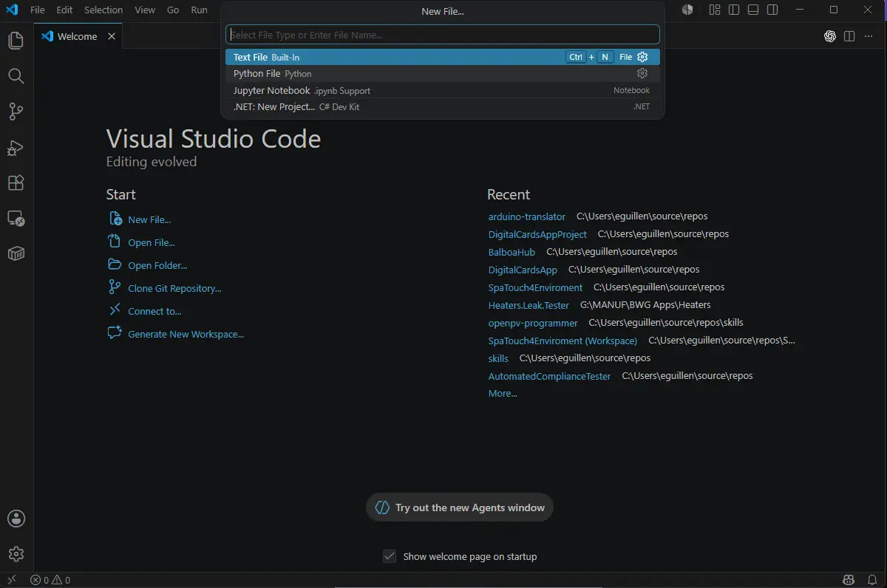Screen dimensions: 887x588
Task: Open recent project DigitalCardsApp
Action: click(x=523, y=270)
